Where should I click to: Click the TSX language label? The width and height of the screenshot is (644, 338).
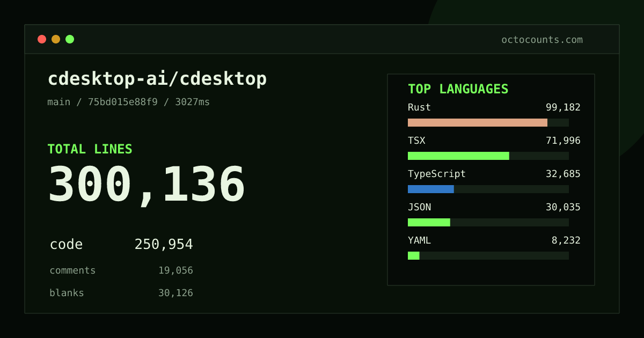pos(416,141)
